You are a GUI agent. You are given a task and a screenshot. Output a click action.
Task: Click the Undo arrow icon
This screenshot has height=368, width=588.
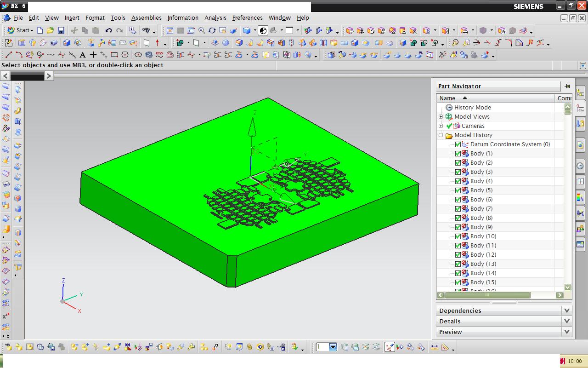(x=108, y=30)
